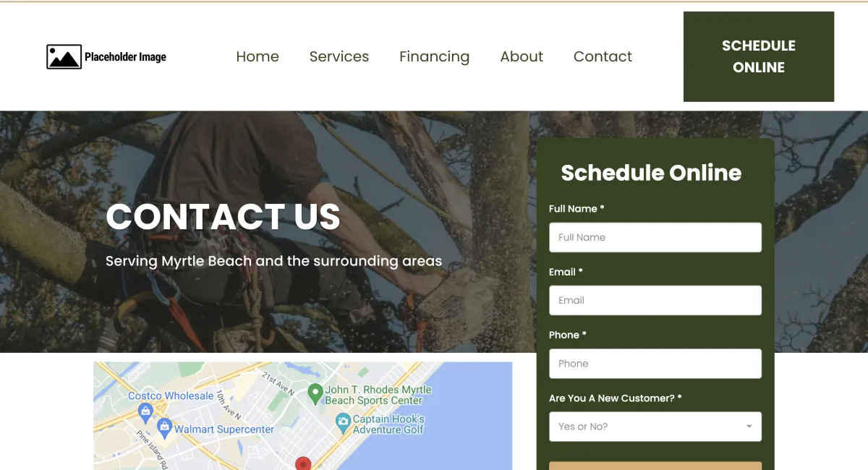Click the John T. Rhodes green pin
Screen dimensions: 868x470
click(315, 393)
